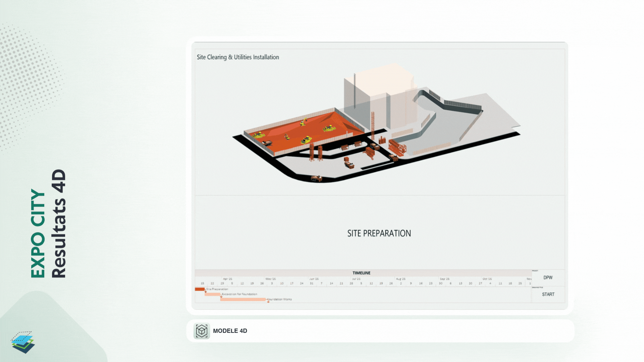Click the DPW project label cell
This screenshot has height=362, width=644.
(548, 278)
